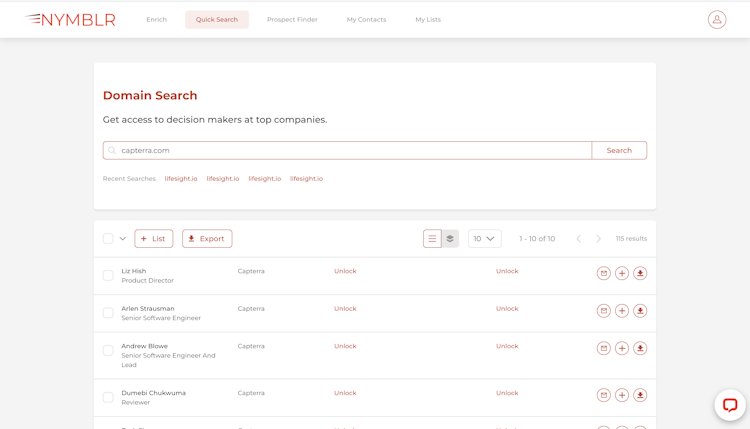Add Dumebi Chukwuma with plus icon

pos(622,395)
